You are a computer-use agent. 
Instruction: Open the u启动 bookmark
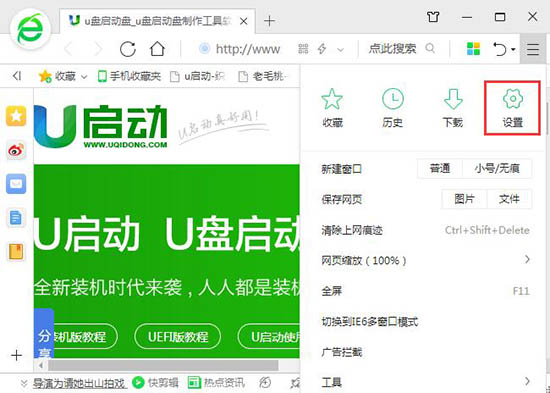click(x=197, y=76)
